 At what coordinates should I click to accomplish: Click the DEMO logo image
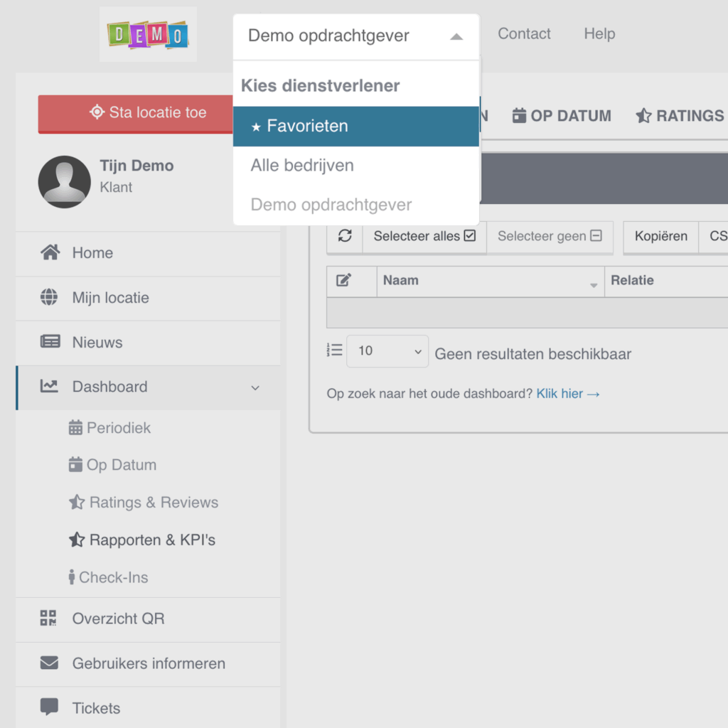(x=148, y=34)
